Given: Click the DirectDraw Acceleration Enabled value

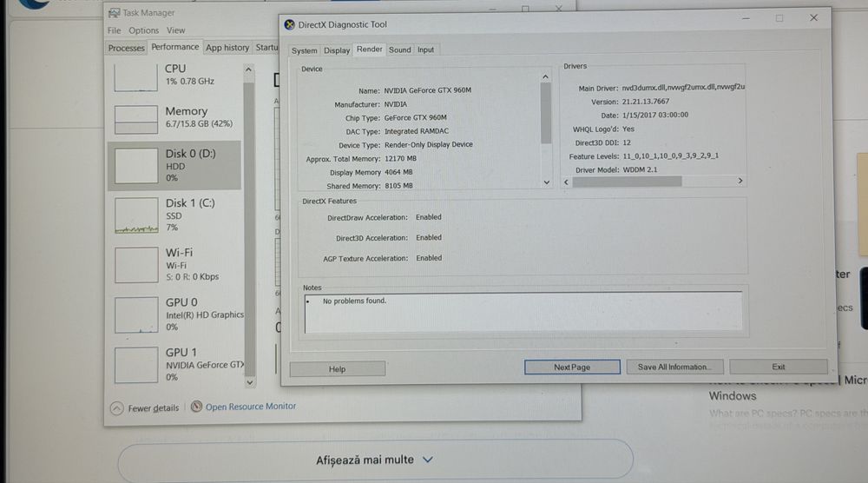Looking at the screenshot, I should [429, 217].
